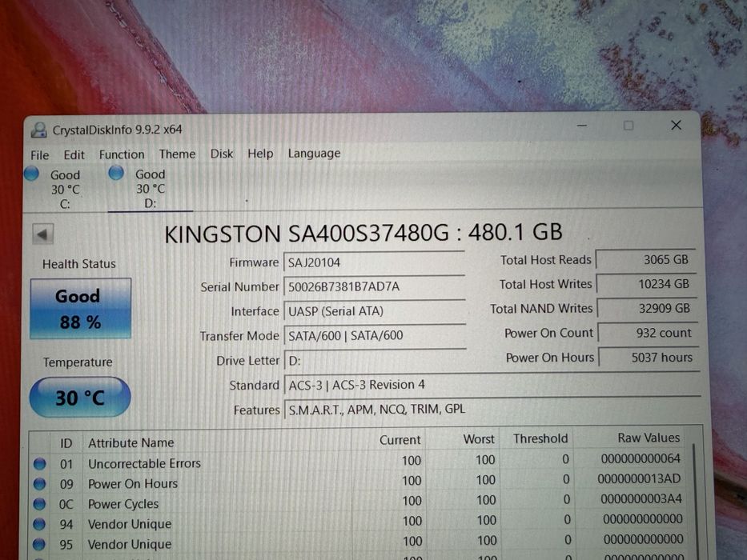The height and width of the screenshot is (560, 747).
Task: Click the Standard field ACS-3 Revision 4
Action: click(x=492, y=385)
